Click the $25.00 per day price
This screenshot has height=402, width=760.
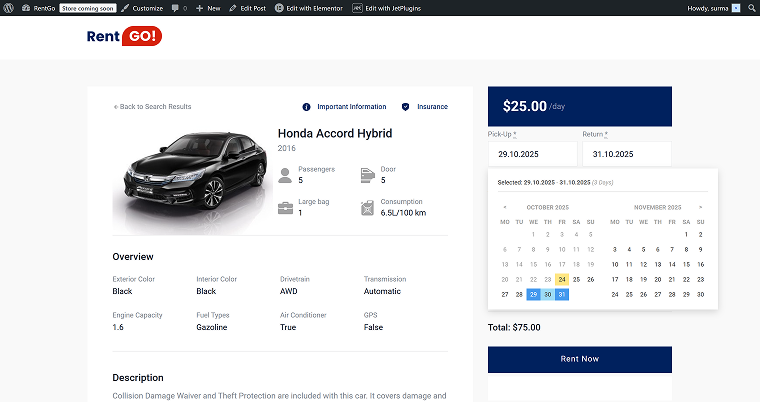[x=534, y=106]
